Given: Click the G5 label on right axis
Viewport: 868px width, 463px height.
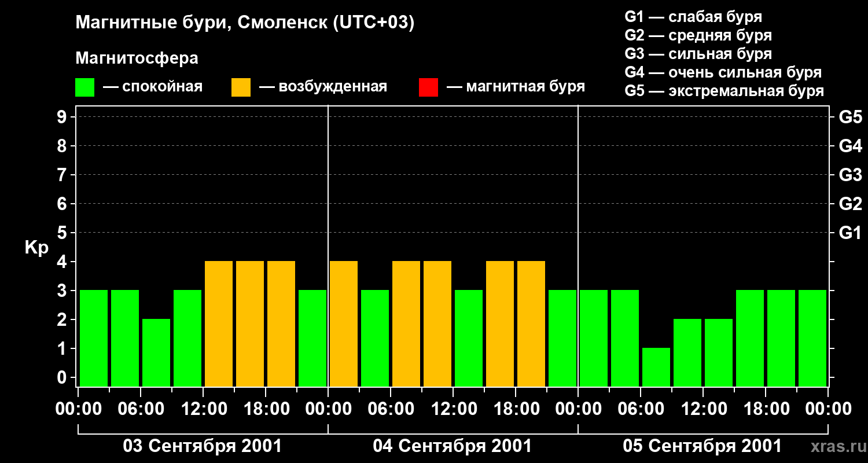Looking at the screenshot, I should point(851,117).
